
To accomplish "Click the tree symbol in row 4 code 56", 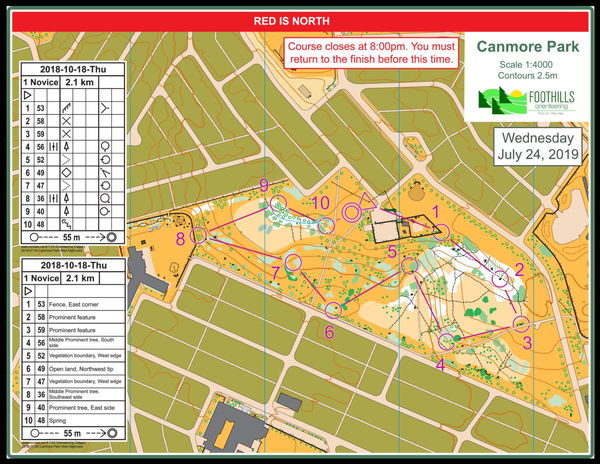I will tap(66, 147).
